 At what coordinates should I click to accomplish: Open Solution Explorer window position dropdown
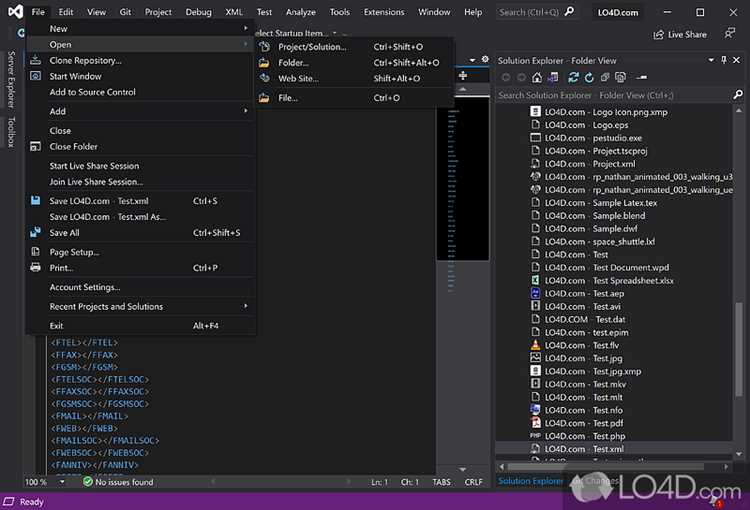pyautogui.click(x=711, y=60)
